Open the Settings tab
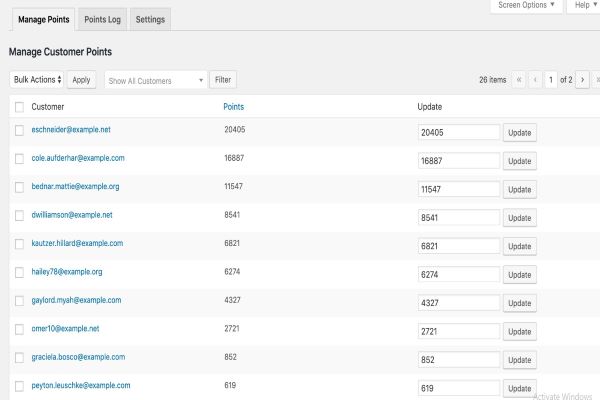This screenshot has width=600, height=400. [150, 19]
